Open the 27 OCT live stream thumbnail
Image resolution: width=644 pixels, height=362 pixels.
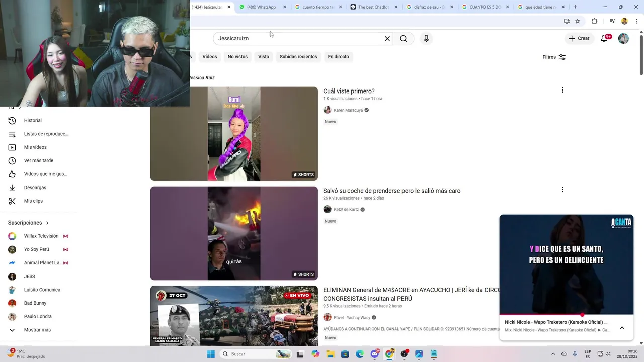click(234, 316)
